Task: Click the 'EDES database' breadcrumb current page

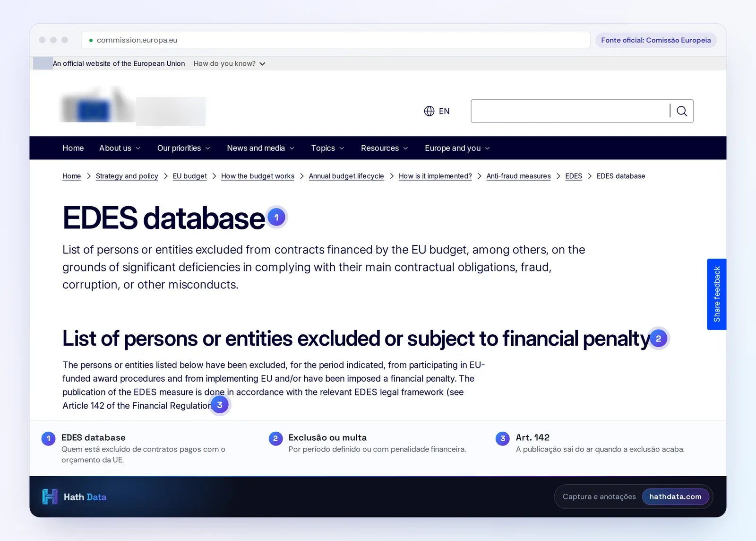Action: (x=621, y=176)
